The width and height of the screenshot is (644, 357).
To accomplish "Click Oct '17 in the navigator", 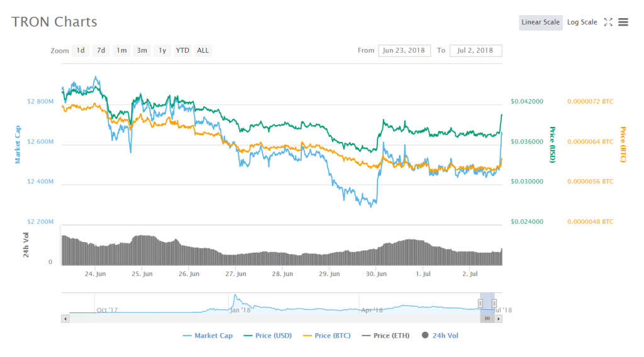I will (107, 310).
